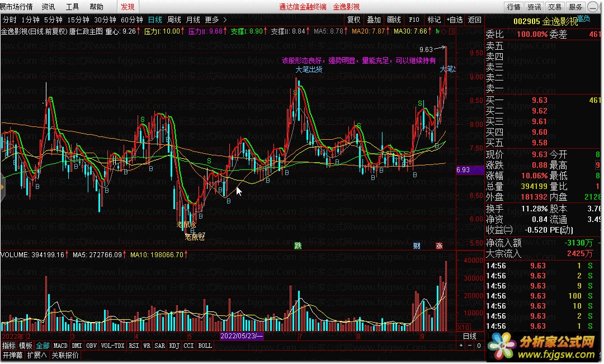This screenshot has width=604, height=364.
Task: Click the 6.93 price axis marker
Action: 470,170
